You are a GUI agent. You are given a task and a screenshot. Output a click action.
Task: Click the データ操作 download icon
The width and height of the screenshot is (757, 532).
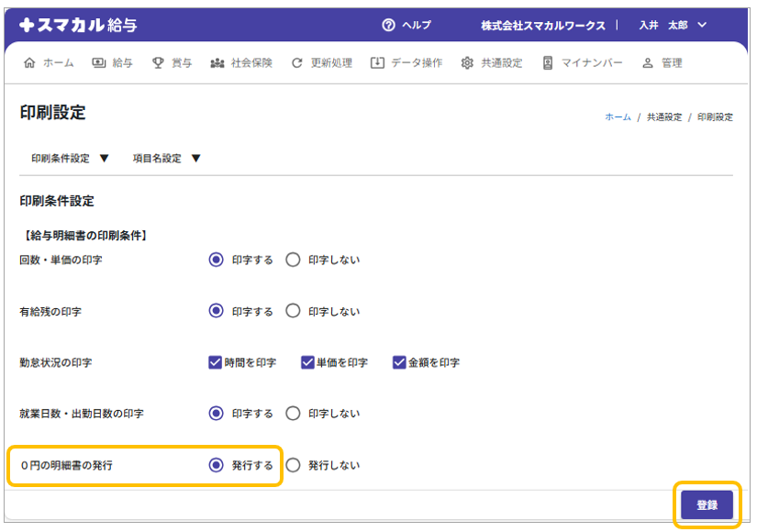click(377, 63)
